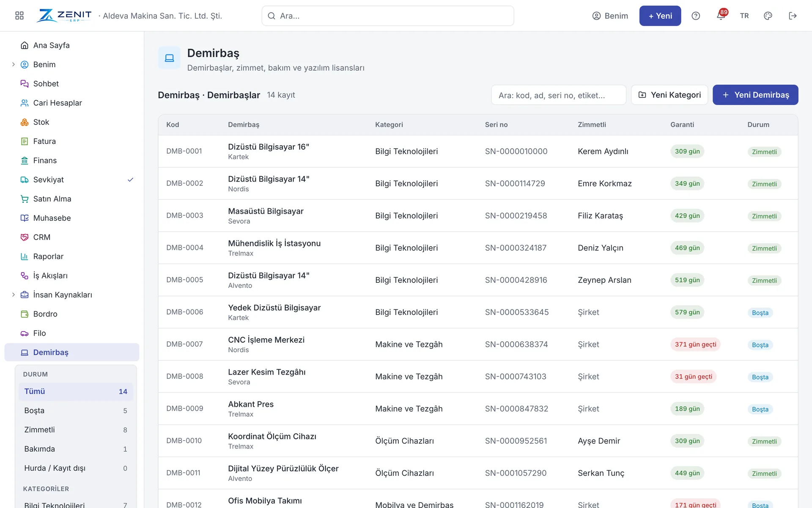The width and height of the screenshot is (812, 508).
Task: Open notifications bell with 89 badge
Action: [721, 16]
